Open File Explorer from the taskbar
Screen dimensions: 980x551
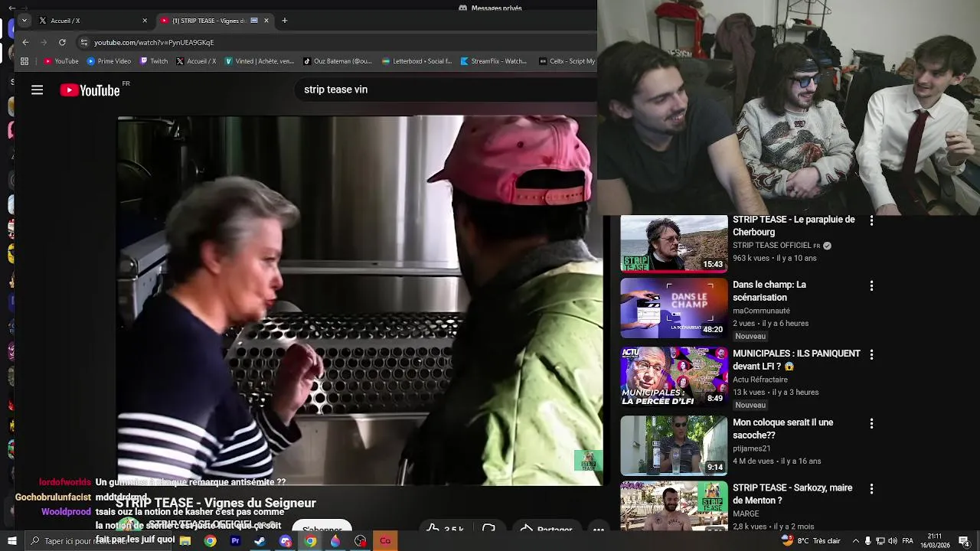(185, 541)
